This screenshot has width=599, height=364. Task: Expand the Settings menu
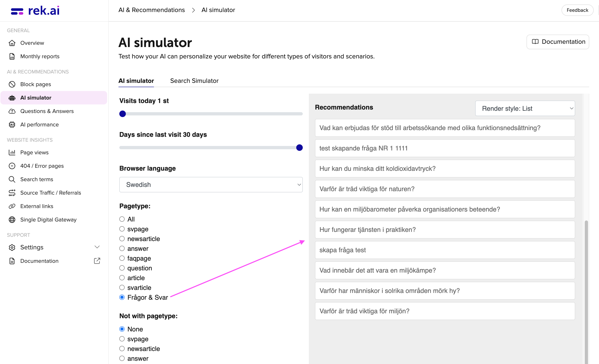(x=31, y=247)
